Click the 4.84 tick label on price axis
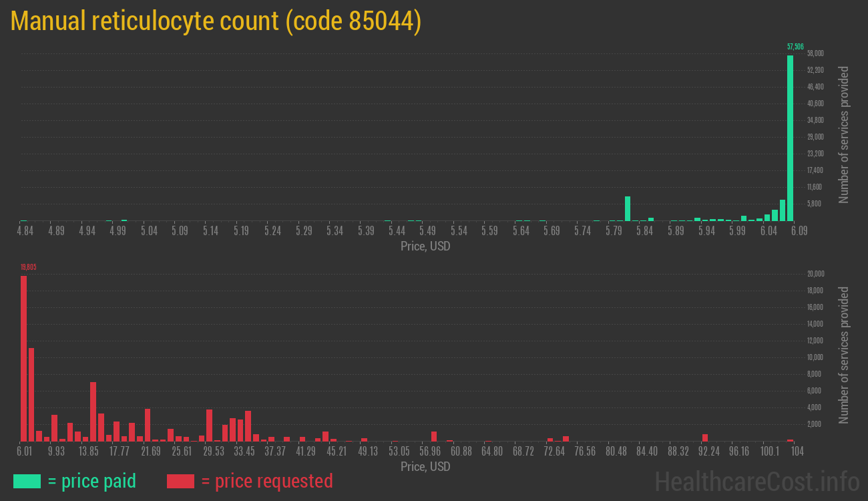 25,230
